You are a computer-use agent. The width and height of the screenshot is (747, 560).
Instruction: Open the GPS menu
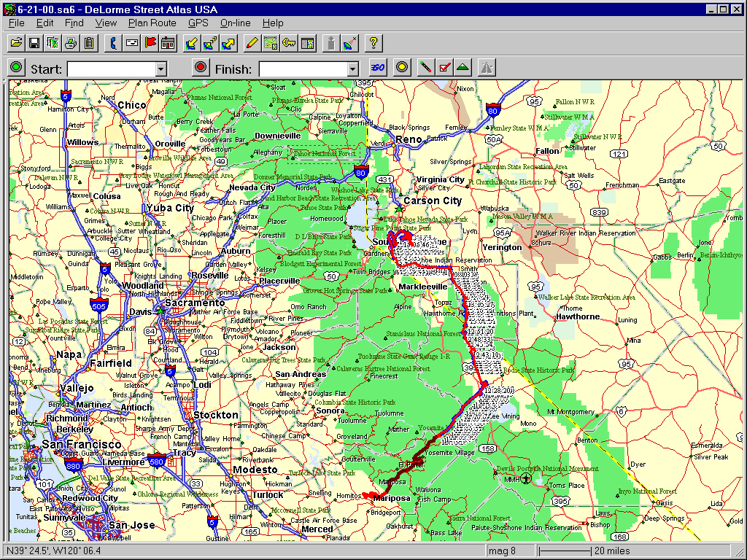198,23
